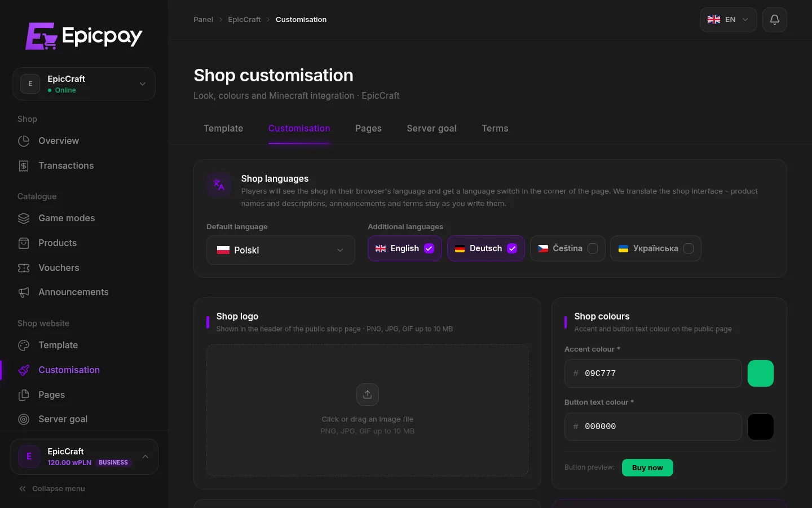812x508 pixels.
Task: Switch to the Pages tab
Action: coord(368,129)
